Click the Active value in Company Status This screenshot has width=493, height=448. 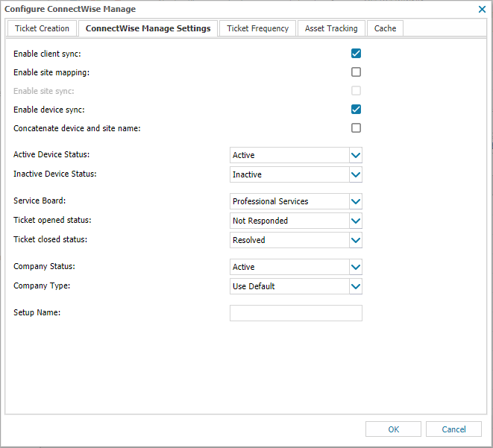coord(289,267)
